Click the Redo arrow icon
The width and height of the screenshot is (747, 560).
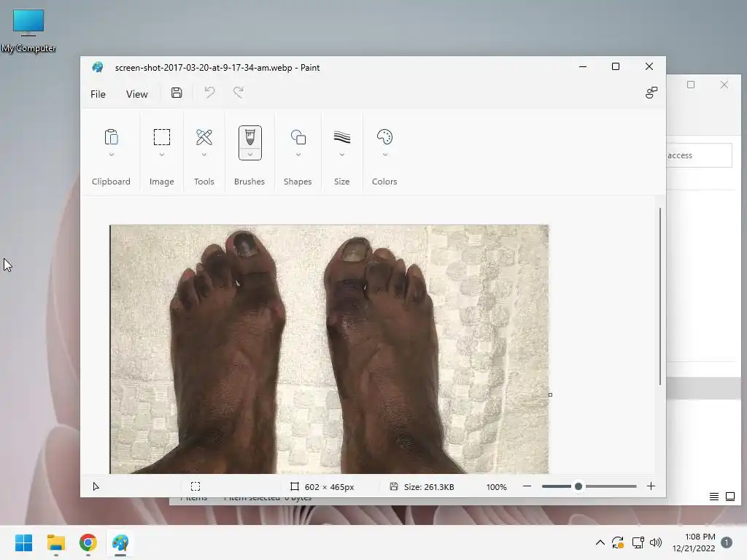click(x=239, y=93)
